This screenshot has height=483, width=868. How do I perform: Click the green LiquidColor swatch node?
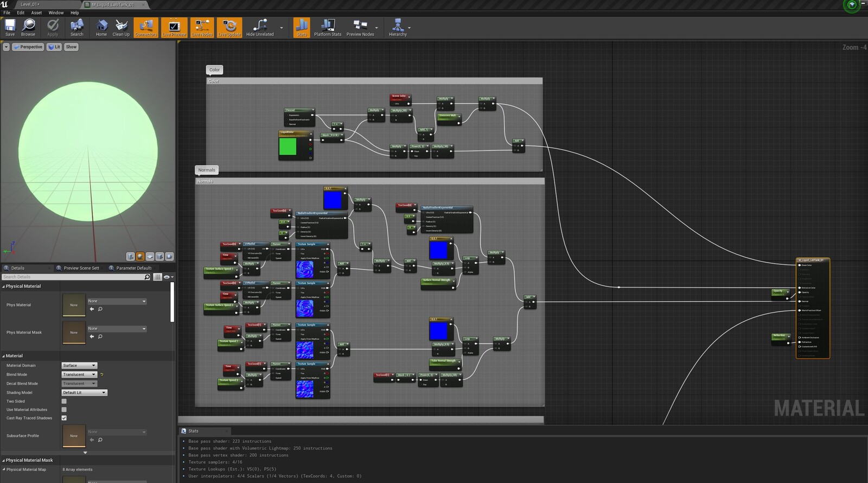pos(288,147)
